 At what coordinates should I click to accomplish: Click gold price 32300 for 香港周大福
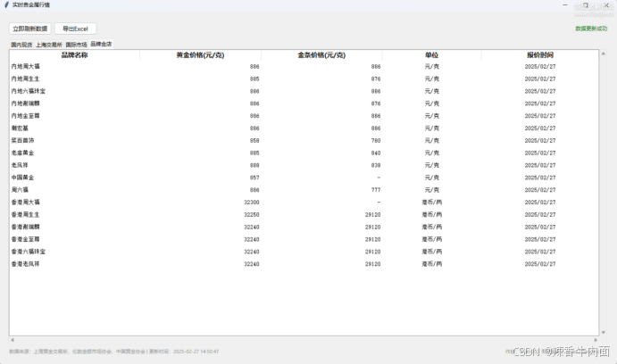[x=252, y=202]
